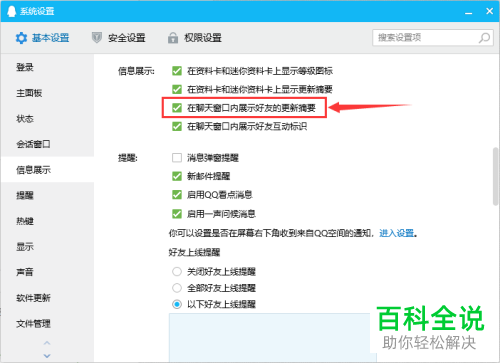Screen dimensions: 500x363
Task: Click the magnifier search icon
Action: [484, 38]
